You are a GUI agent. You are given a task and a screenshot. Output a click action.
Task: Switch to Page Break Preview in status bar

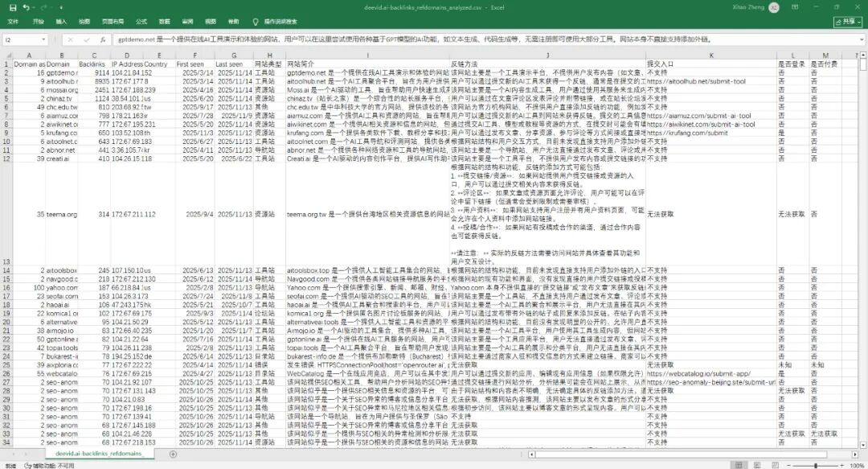775,465
